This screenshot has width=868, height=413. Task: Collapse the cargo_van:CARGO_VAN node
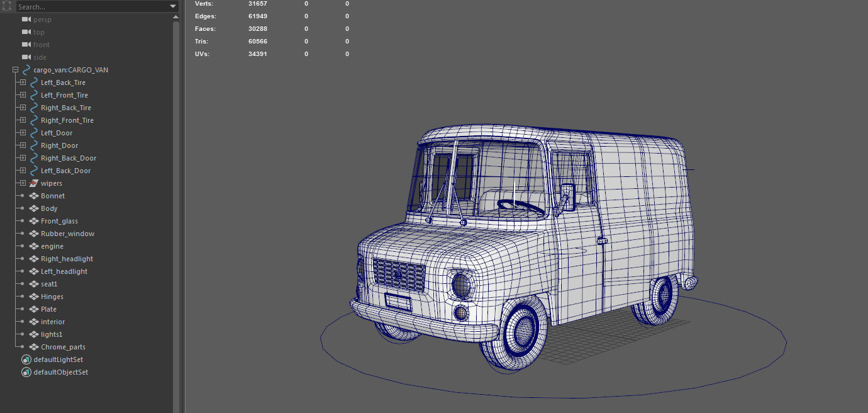coord(15,70)
